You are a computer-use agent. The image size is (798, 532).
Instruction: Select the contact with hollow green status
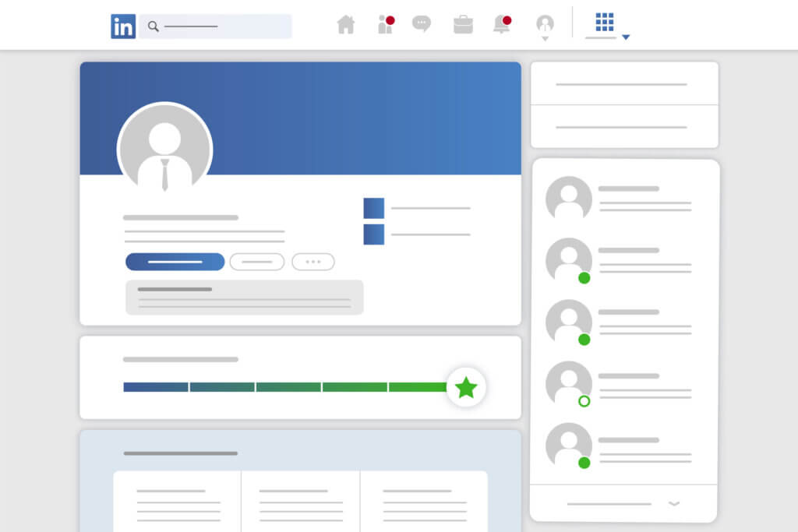(568, 383)
